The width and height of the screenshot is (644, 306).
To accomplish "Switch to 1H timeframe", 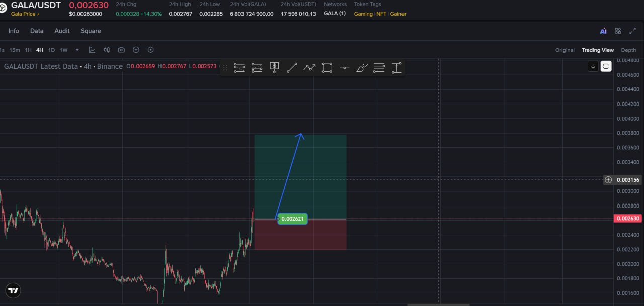I will tap(28, 50).
